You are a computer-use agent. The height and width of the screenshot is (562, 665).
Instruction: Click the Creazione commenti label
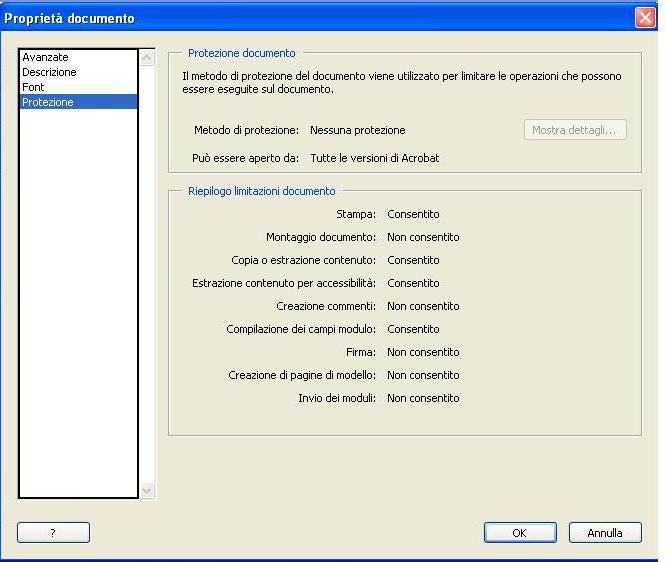[x=326, y=306]
